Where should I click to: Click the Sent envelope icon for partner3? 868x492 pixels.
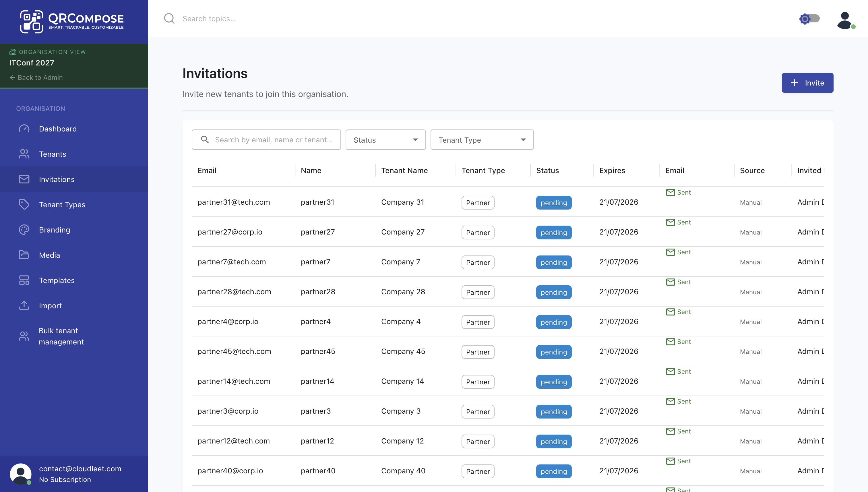(x=670, y=401)
